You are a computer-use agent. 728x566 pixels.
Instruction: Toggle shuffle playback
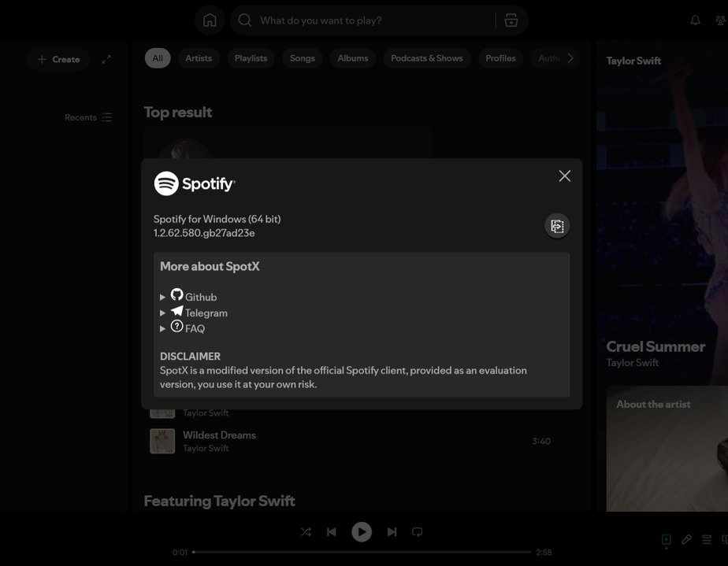tap(306, 532)
